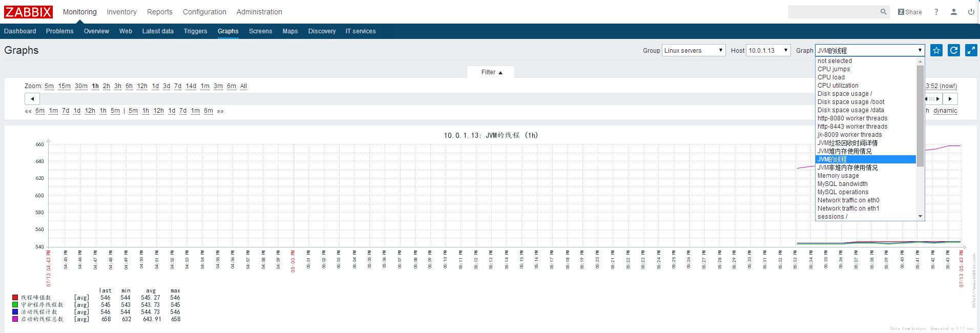980x333 pixels.
Task: Select Disk space usage /boot graph
Action: pyautogui.click(x=866, y=102)
